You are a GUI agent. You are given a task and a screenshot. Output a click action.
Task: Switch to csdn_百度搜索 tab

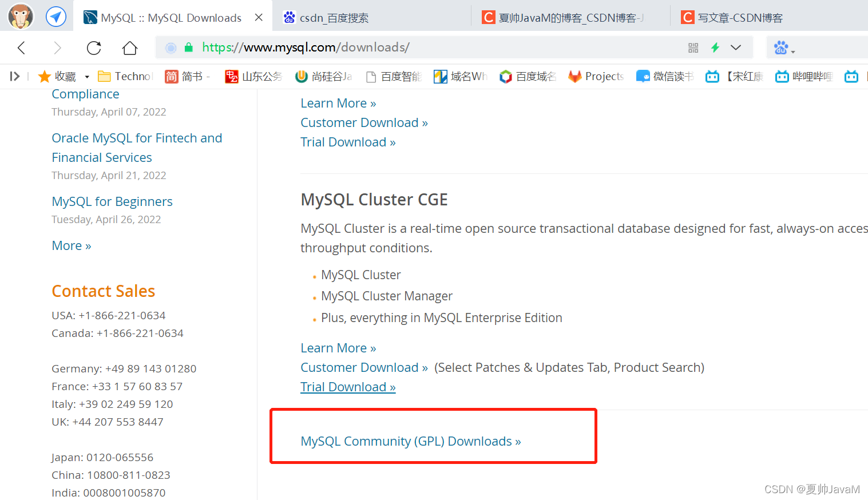point(326,18)
